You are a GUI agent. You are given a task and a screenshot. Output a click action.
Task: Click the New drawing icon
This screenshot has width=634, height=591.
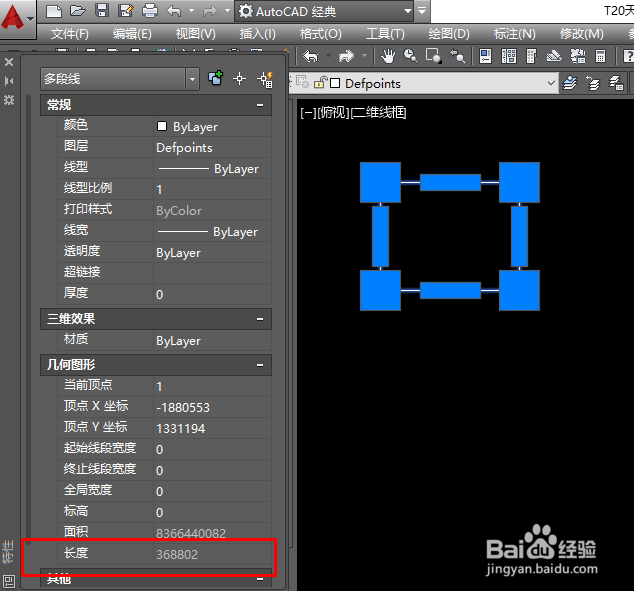(53, 11)
